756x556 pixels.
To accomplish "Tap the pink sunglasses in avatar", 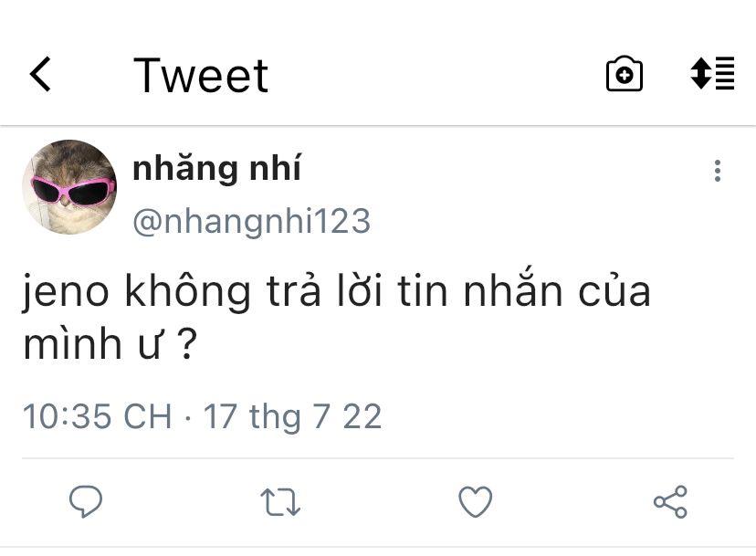I will click(73, 191).
